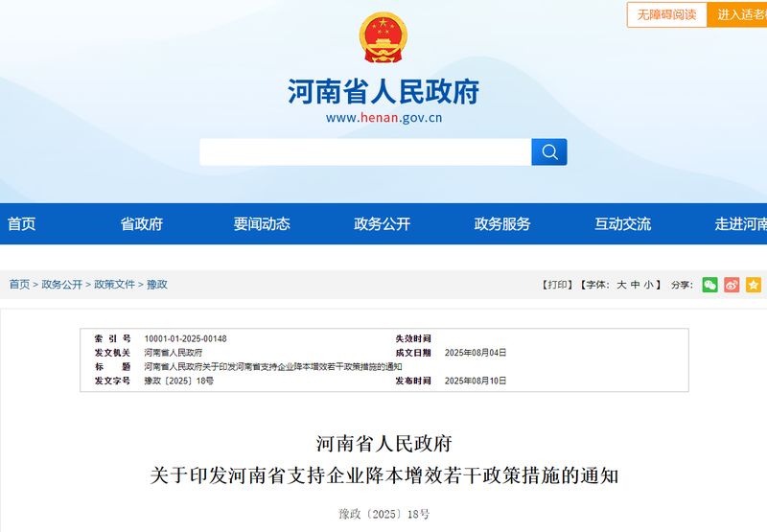Share the page via WeChat icon
This screenshot has height=532, width=767.
[x=709, y=285]
